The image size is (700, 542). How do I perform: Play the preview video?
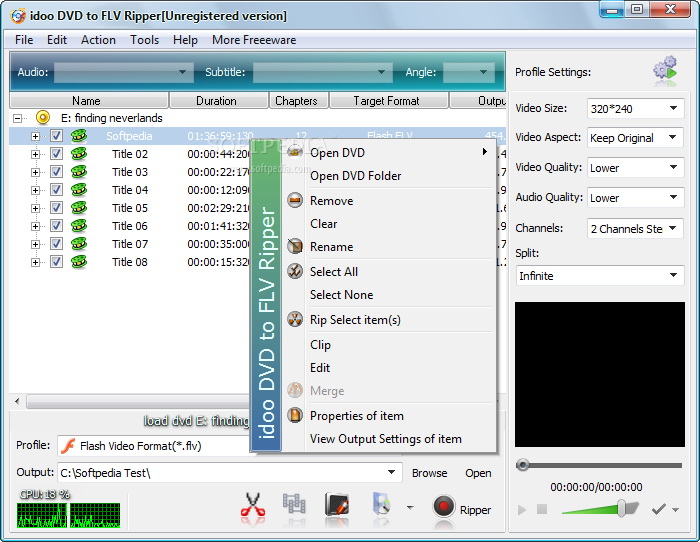pos(521,509)
